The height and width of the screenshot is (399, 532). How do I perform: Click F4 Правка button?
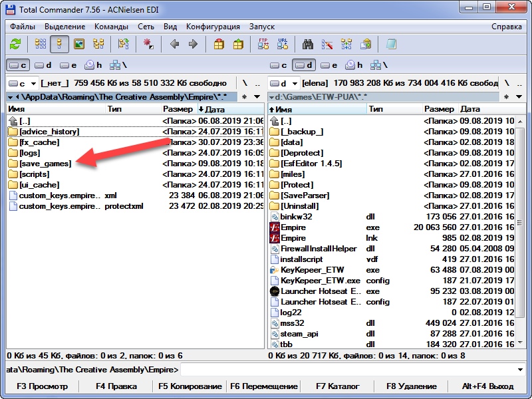click(x=116, y=386)
